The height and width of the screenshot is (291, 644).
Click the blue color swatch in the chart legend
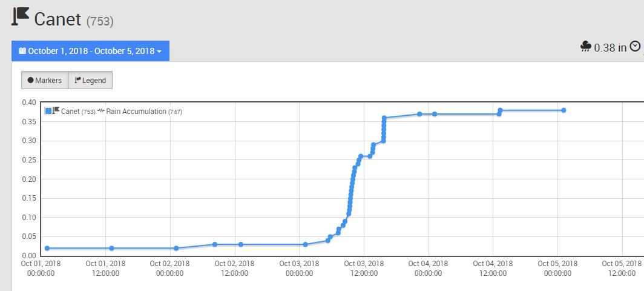coord(48,111)
